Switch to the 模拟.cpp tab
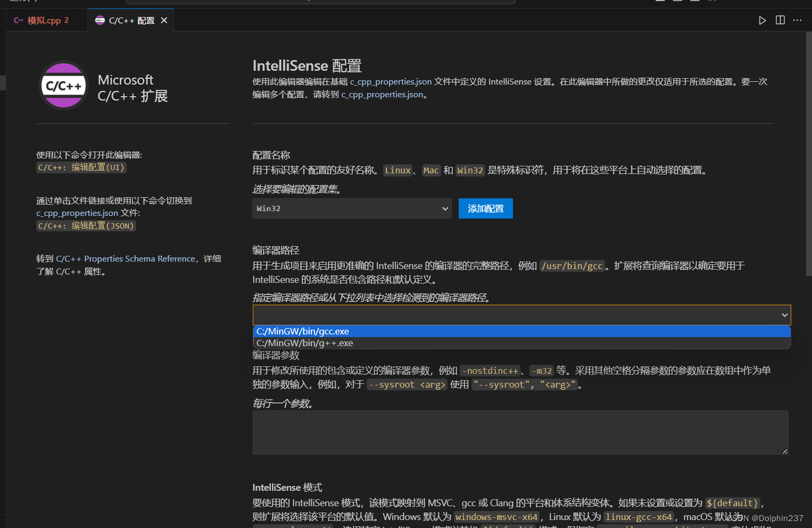 pyautogui.click(x=44, y=20)
